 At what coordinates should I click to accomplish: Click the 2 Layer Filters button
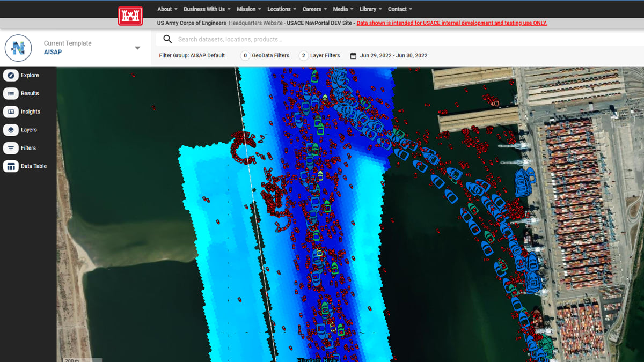click(x=319, y=56)
